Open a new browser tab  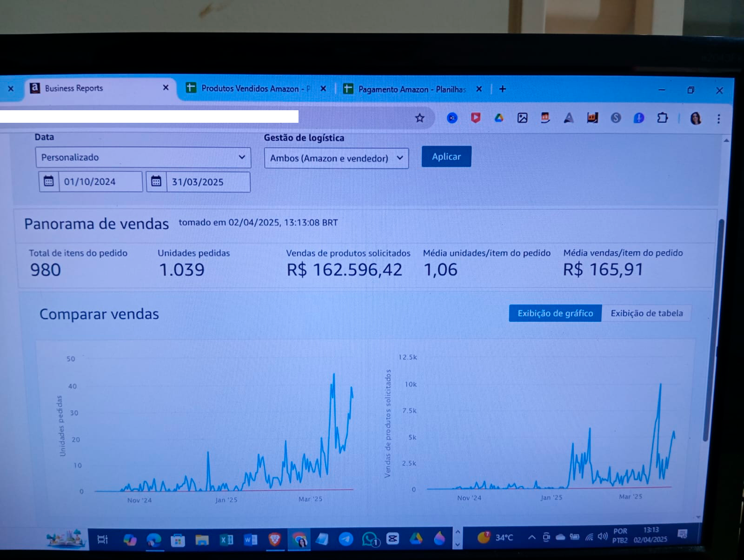click(502, 89)
